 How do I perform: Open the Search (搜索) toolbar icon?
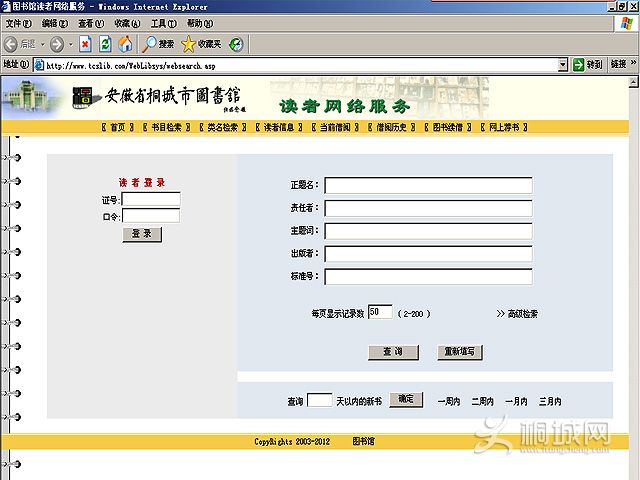coord(150,44)
